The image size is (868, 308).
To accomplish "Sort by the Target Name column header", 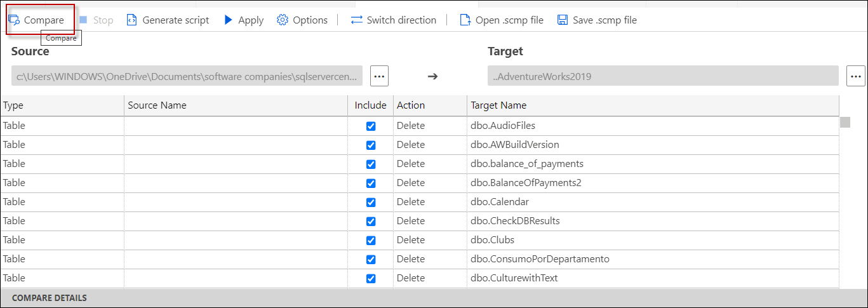I will (x=498, y=105).
